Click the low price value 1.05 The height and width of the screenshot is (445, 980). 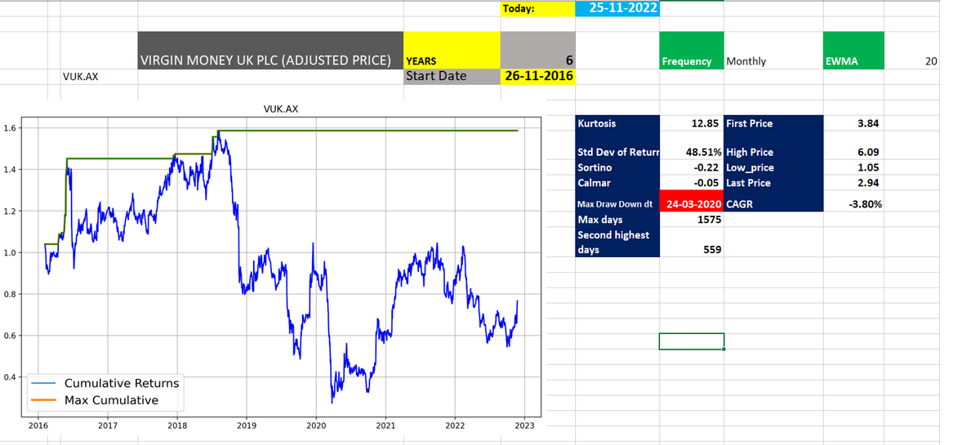(853, 167)
